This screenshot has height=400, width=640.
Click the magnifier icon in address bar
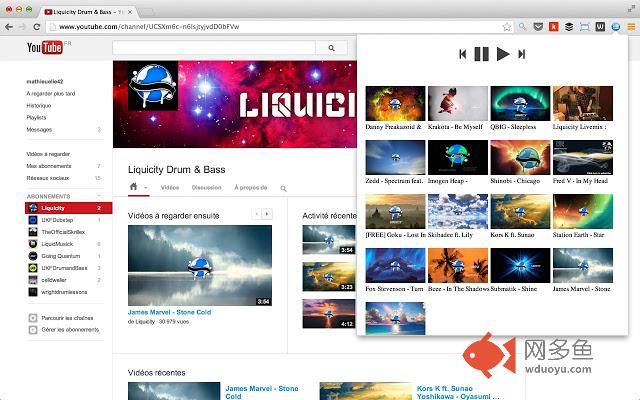click(522, 27)
